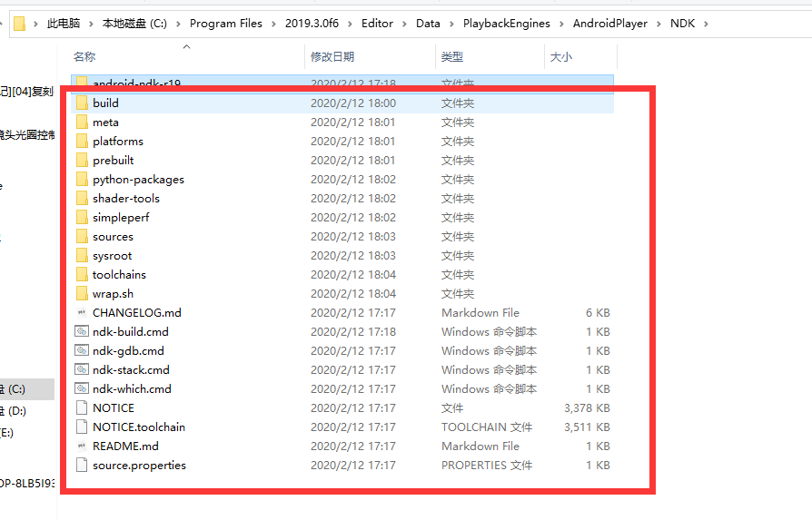812x520 pixels.
Task: Click the 3,378 KB size value
Action: point(587,407)
